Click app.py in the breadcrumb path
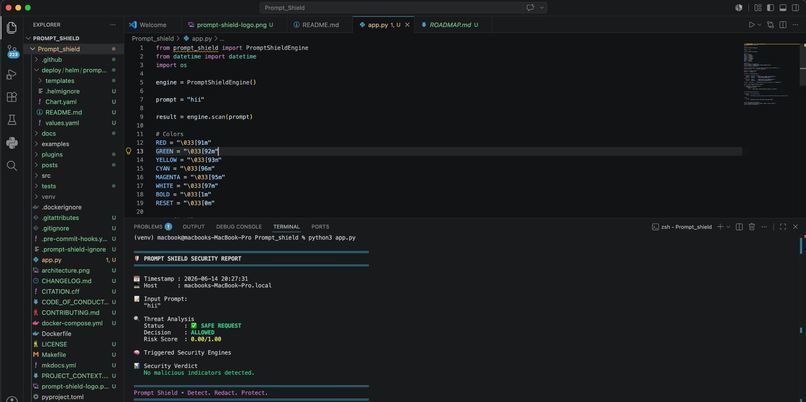 pos(197,39)
